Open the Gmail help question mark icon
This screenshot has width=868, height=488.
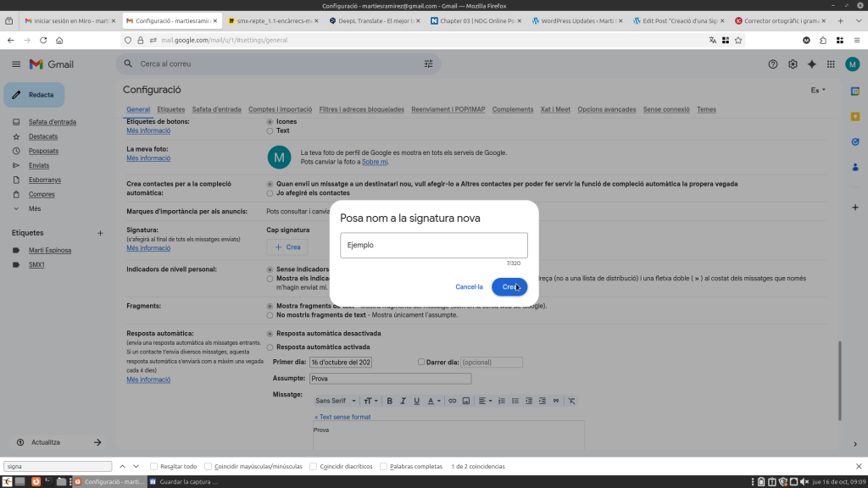[772, 64]
